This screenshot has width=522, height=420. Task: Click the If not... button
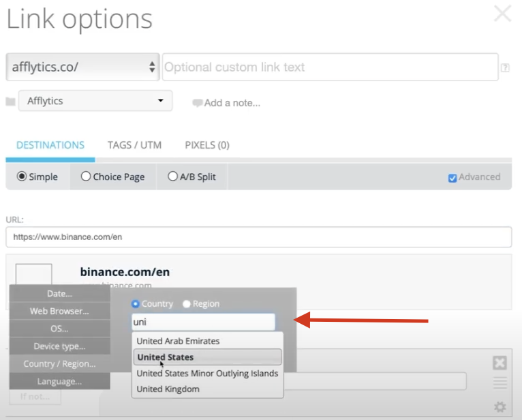point(35,396)
